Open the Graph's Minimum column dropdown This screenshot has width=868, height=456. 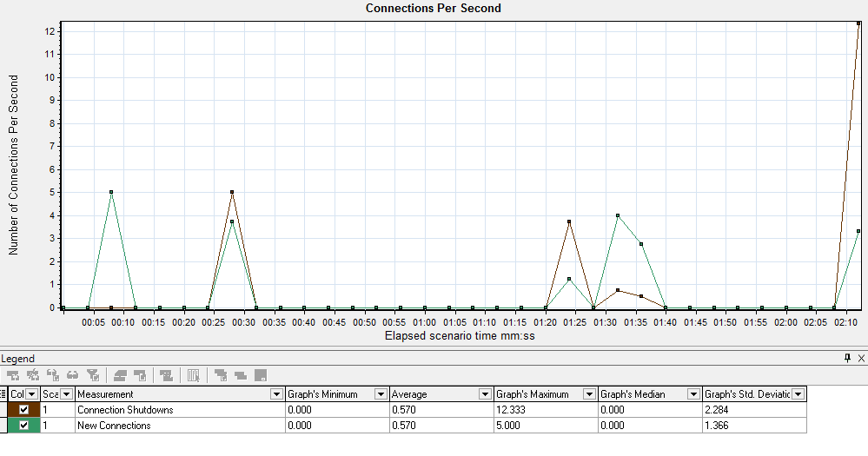[381, 394]
